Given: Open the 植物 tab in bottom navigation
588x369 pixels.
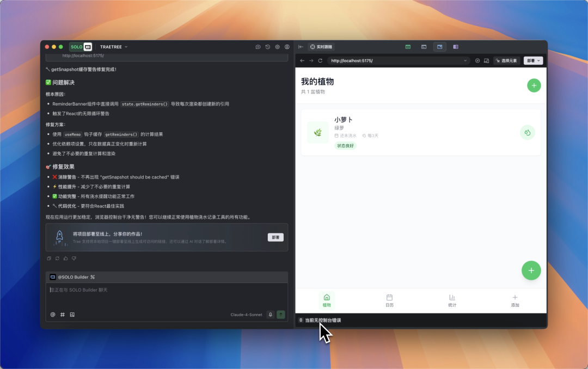Looking at the screenshot, I should click(x=327, y=300).
